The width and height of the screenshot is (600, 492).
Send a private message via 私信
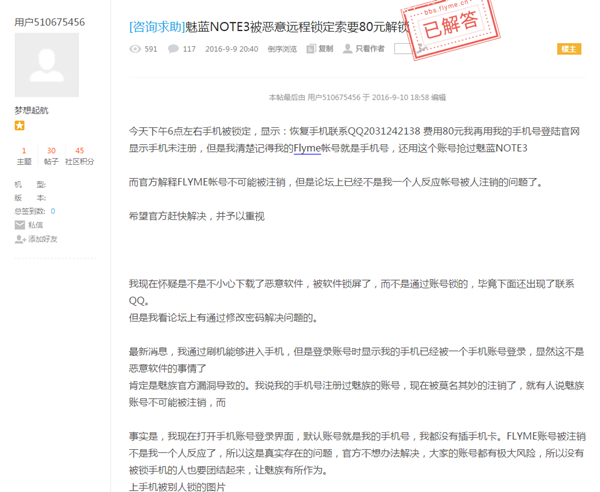pyautogui.click(x=36, y=225)
